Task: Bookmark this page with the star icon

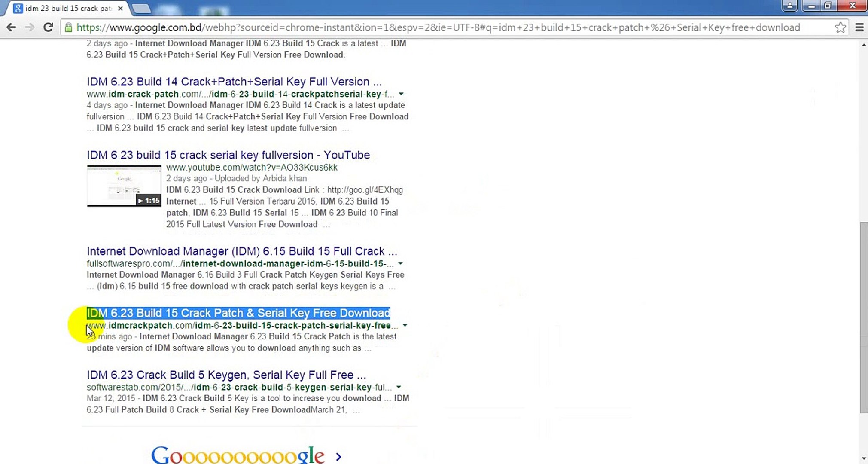Action: pyautogui.click(x=840, y=27)
